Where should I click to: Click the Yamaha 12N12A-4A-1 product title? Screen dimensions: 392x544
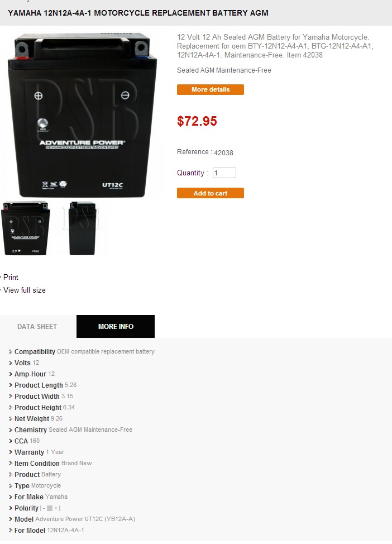[138, 13]
